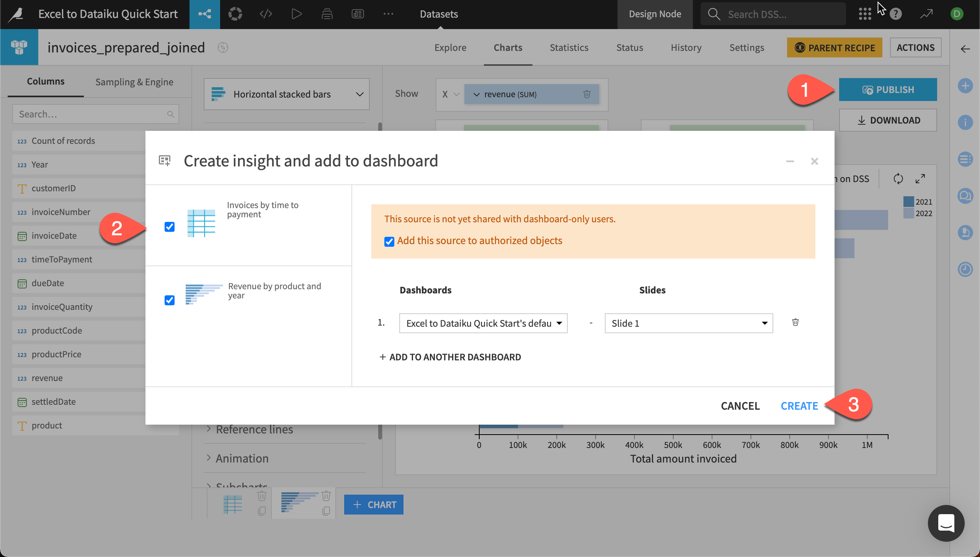
Task: Open the global search magnifier icon
Action: pyautogui.click(x=714, y=14)
